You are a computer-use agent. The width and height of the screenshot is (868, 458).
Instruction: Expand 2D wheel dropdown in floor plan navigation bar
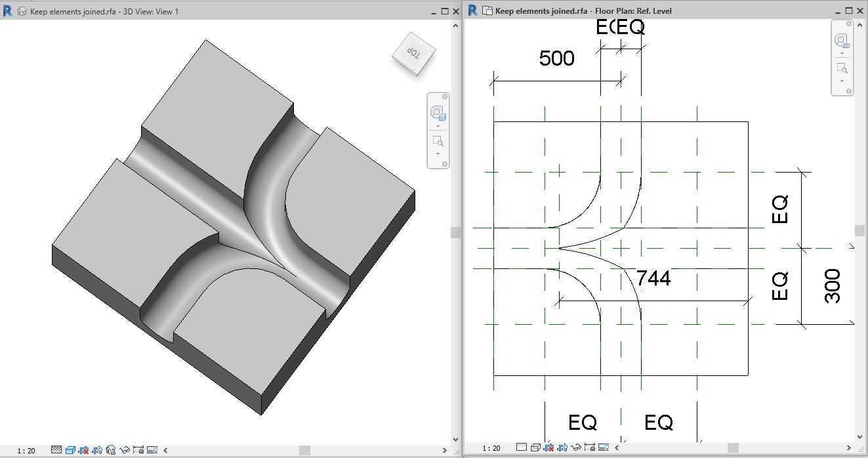(842, 53)
